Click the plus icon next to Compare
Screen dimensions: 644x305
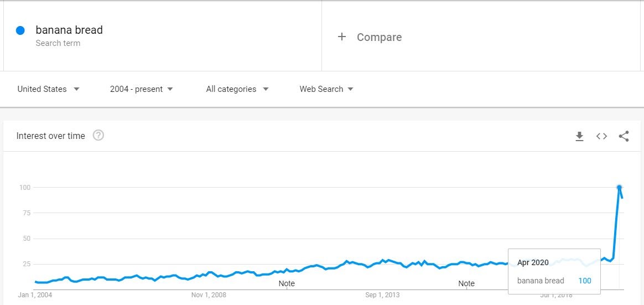pos(342,37)
